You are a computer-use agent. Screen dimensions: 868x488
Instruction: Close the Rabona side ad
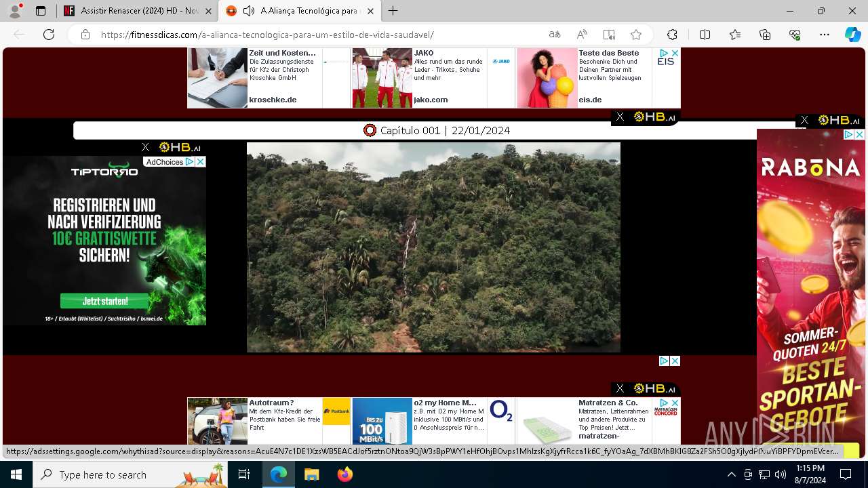coord(859,135)
